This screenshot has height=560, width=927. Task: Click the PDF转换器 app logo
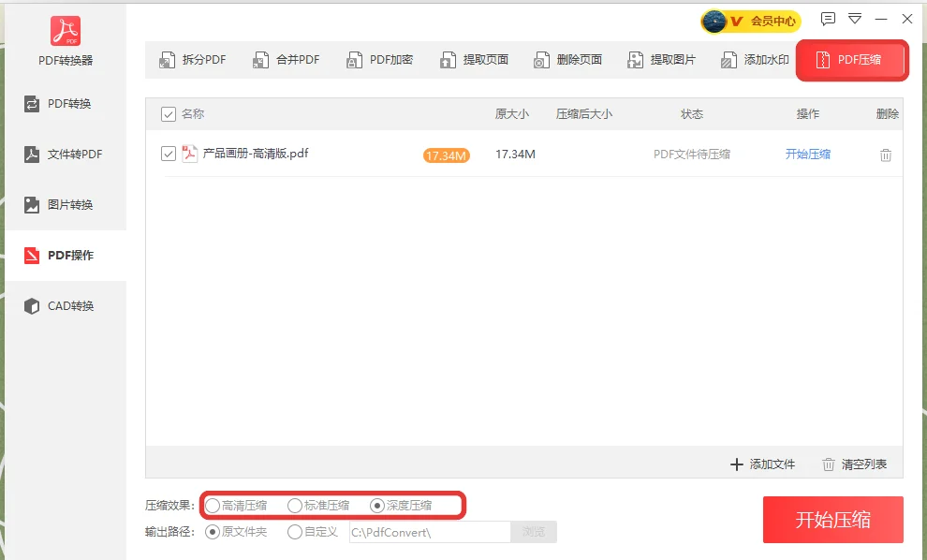click(x=66, y=31)
